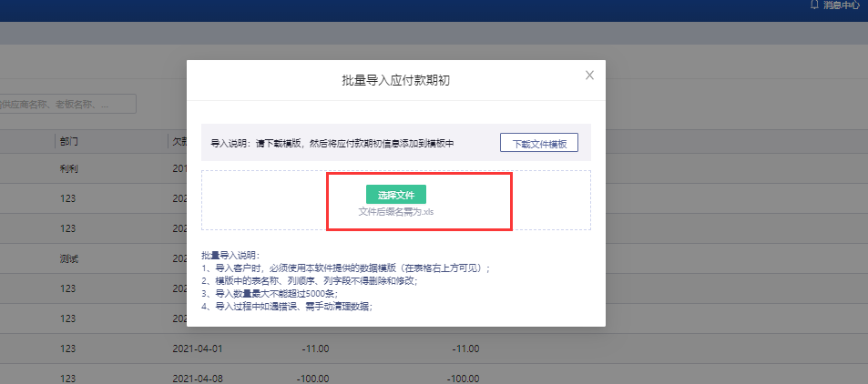The image size is (868, 384).
Task: Click the dialog title 批量导入应付款期初
Action: coord(395,80)
